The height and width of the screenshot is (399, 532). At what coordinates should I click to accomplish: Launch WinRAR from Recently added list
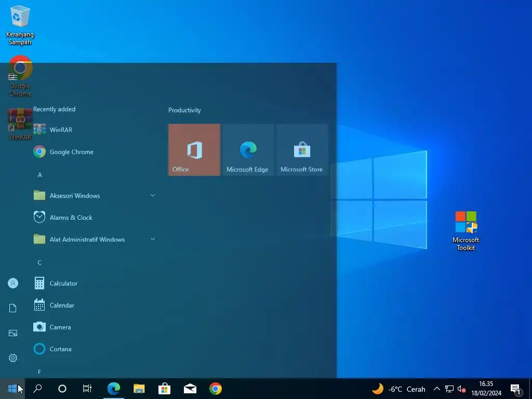pyautogui.click(x=95, y=129)
